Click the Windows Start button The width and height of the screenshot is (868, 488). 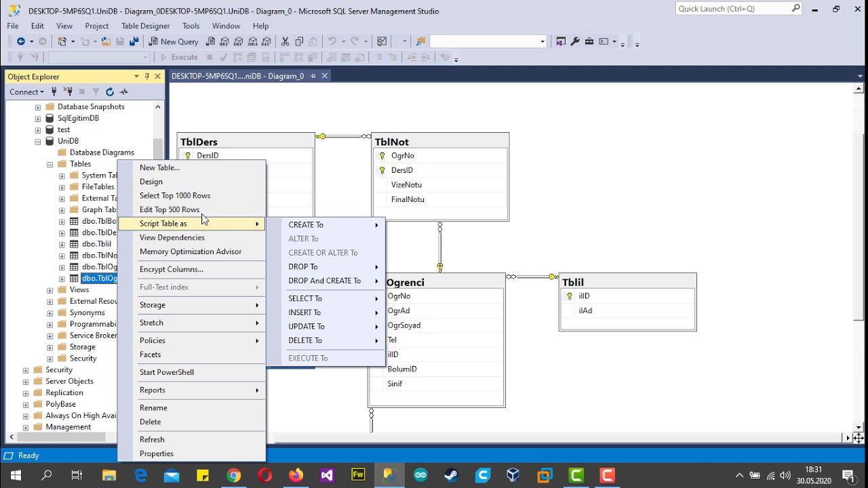pos(16,475)
